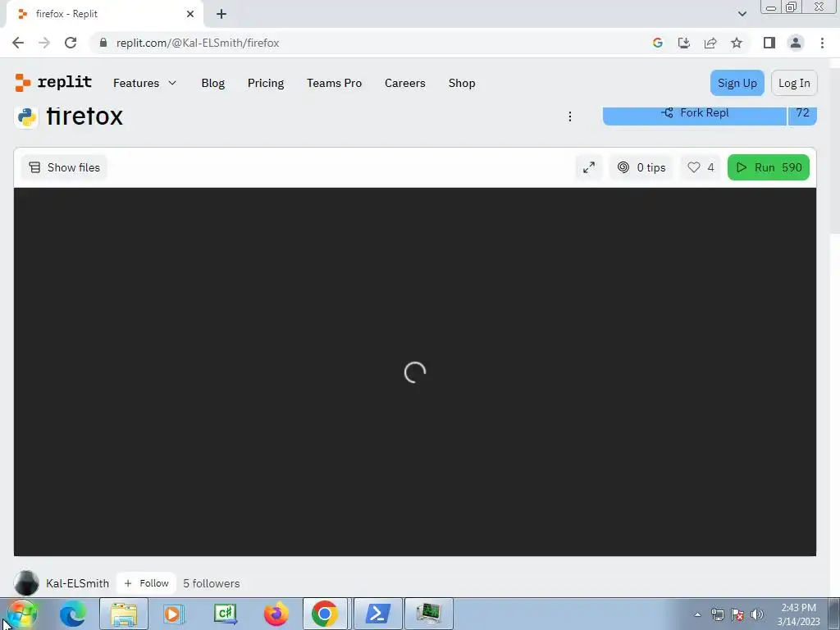The height and width of the screenshot is (630, 840).
Task: Click the volume speaker tray icon
Action: point(756,614)
